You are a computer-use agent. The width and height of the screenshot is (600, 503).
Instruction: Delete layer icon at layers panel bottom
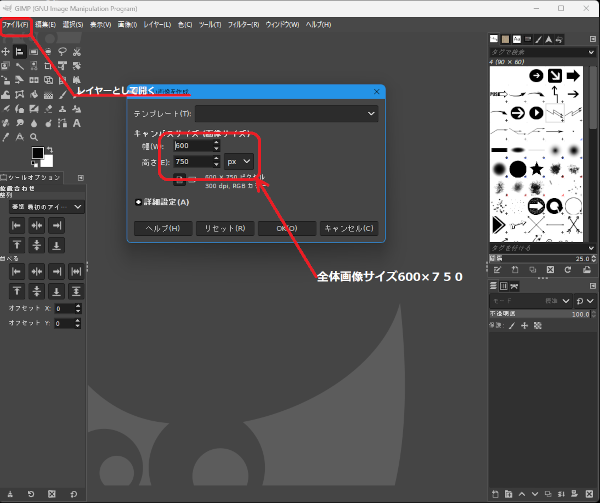pyautogui.click(x=589, y=494)
